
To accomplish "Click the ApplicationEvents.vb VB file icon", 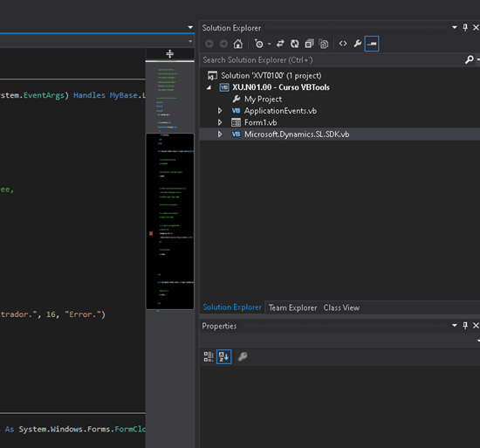I will pos(236,111).
